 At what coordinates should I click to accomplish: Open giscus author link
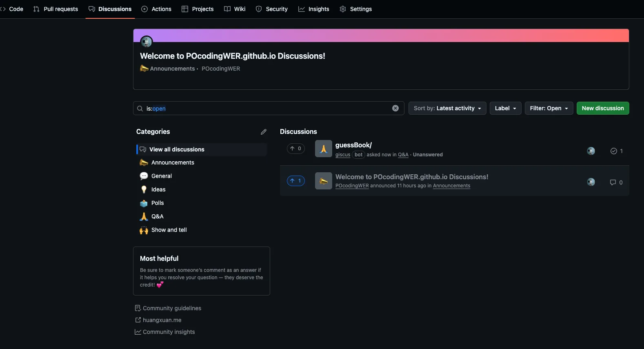[x=343, y=155]
